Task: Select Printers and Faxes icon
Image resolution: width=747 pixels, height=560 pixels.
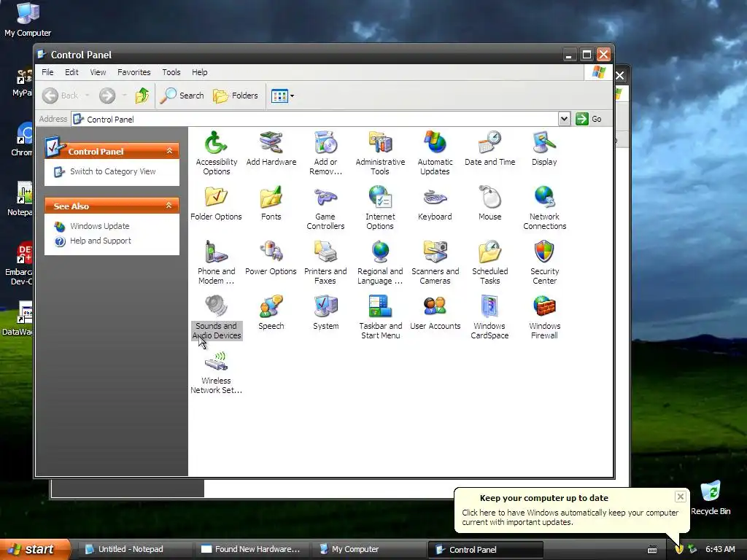Action: click(x=325, y=262)
